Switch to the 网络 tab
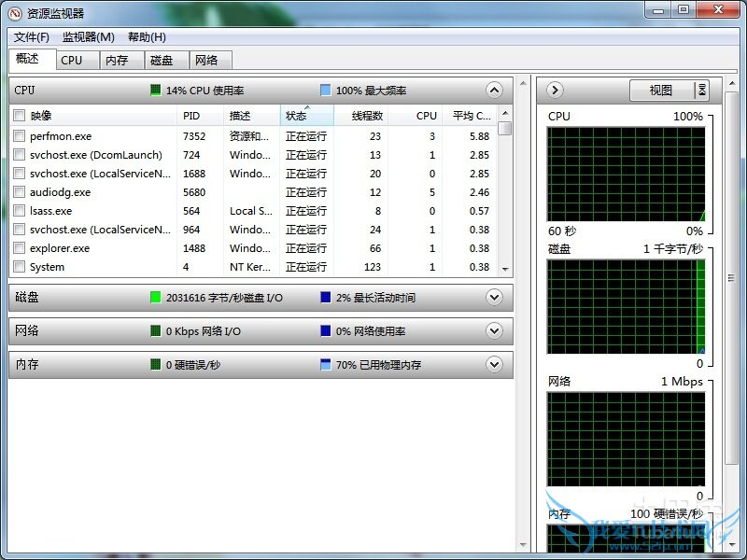 click(206, 60)
